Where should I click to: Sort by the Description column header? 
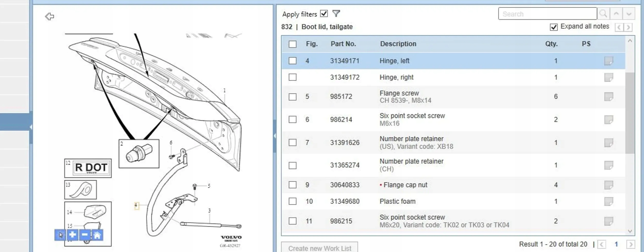(x=398, y=44)
